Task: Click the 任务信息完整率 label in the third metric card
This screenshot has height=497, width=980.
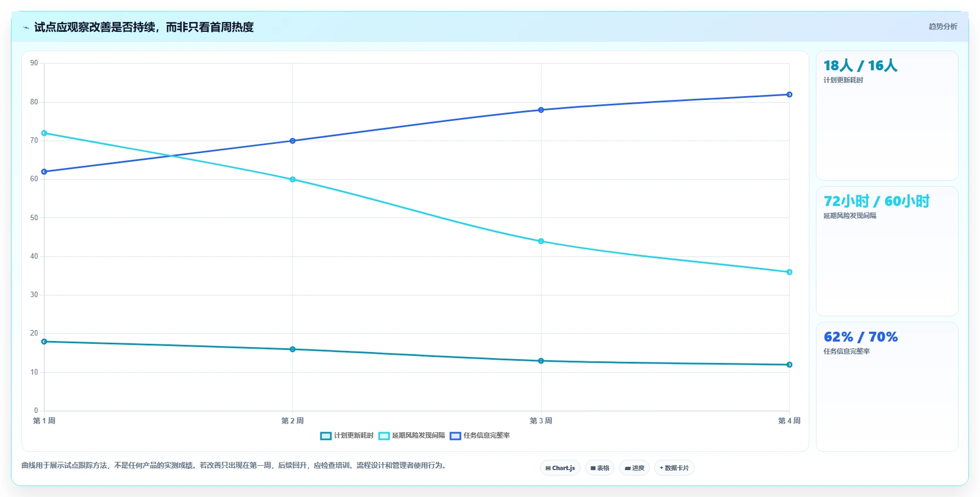Action: [847, 351]
